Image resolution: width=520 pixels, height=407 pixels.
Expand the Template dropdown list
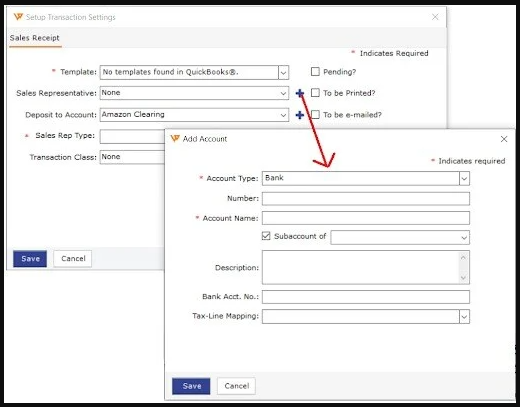click(x=283, y=72)
